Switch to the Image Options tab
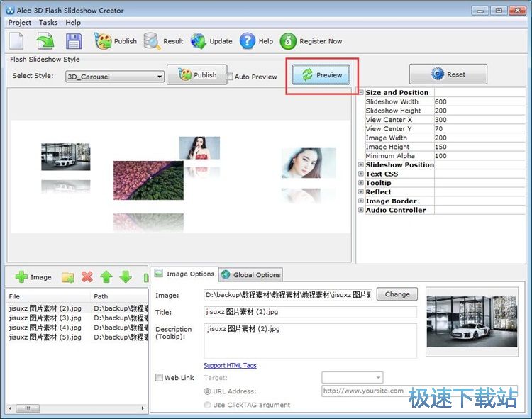532x419 pixels. pyautogui.click(x=184, y=274)
